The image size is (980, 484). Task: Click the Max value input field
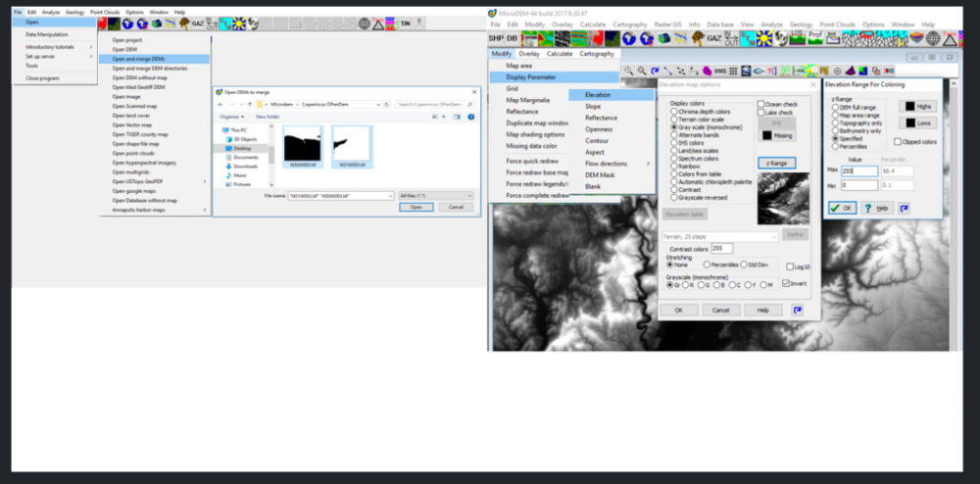858,170
